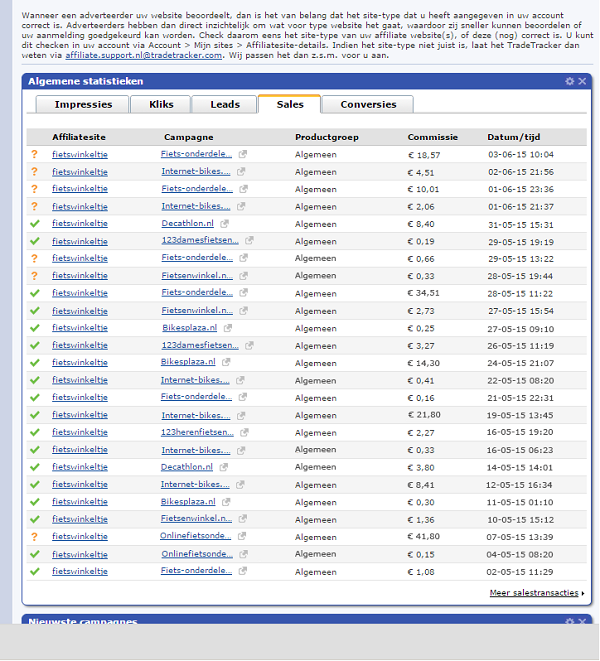This screenshot has width=600, height=661.
Task: Open external link icon for 26-05-15 11:19 sale
Action: click(x=249, y=345)
